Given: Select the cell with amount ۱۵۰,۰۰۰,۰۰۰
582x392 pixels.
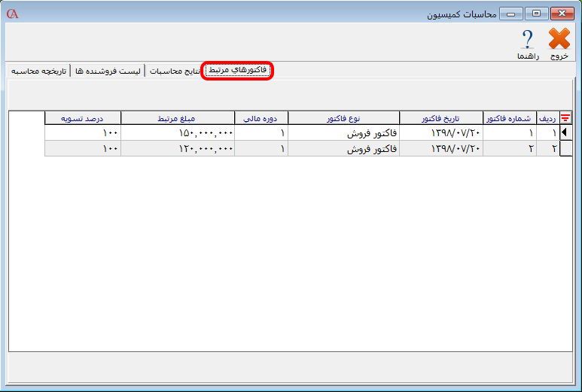Looking at the screenshot, I should click(x=177, y=132).
